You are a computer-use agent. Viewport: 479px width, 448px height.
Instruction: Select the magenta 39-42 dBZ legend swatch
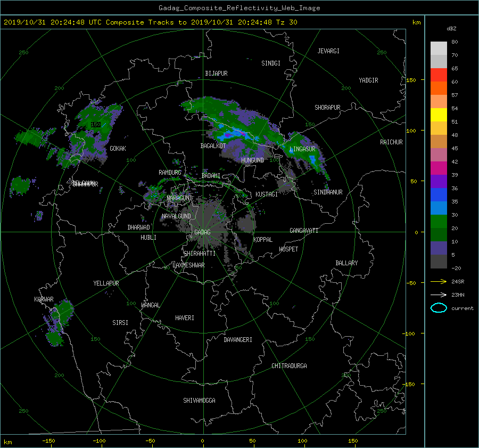[439, 168]
